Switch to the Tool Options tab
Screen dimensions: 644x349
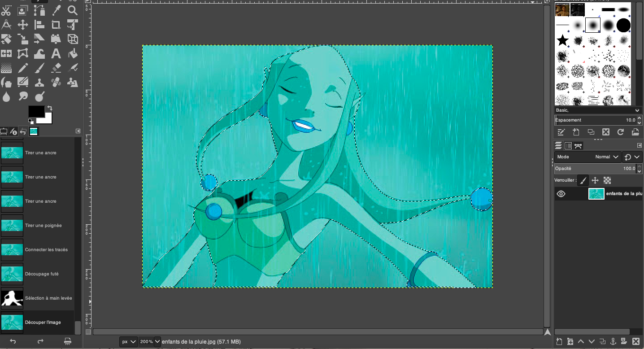(x=4, y=131)
